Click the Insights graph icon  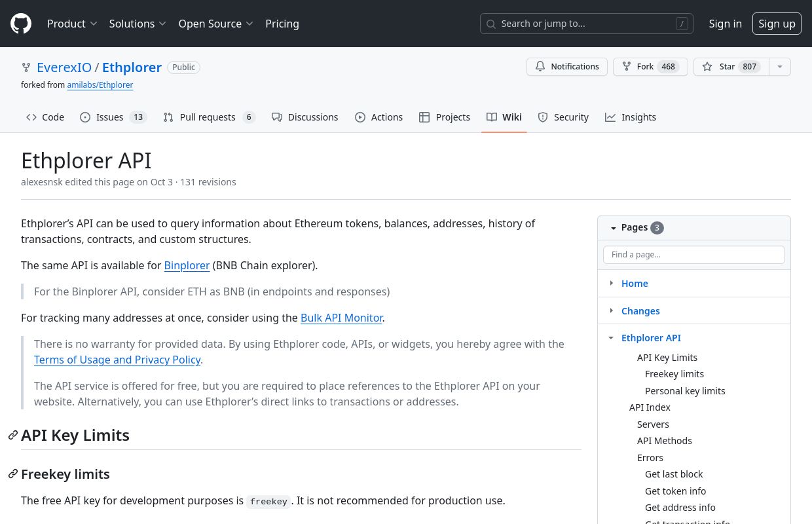(610, 117)
